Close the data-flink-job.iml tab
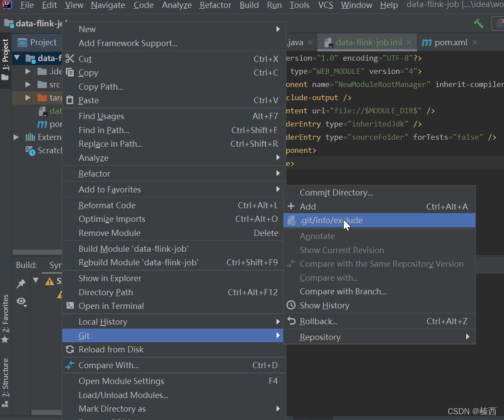This screenshot has height=420, width=504. click(409, 43)
